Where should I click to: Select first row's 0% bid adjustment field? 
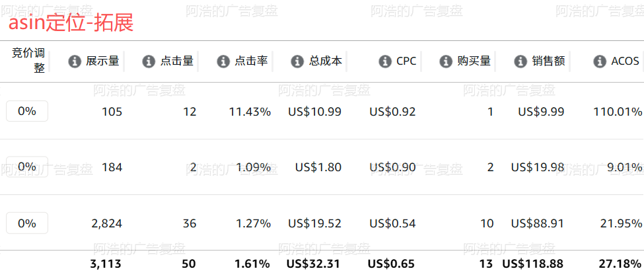click(x=27, y=111)
